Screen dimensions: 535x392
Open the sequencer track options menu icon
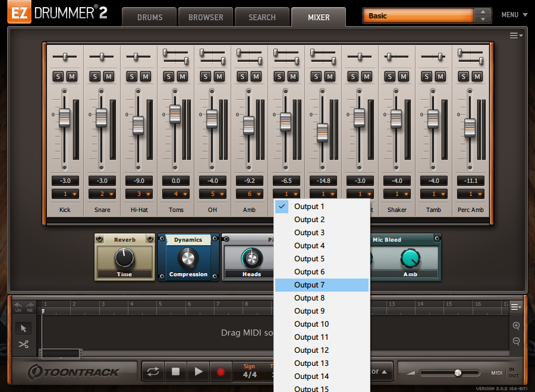click(x=516, y=307)
